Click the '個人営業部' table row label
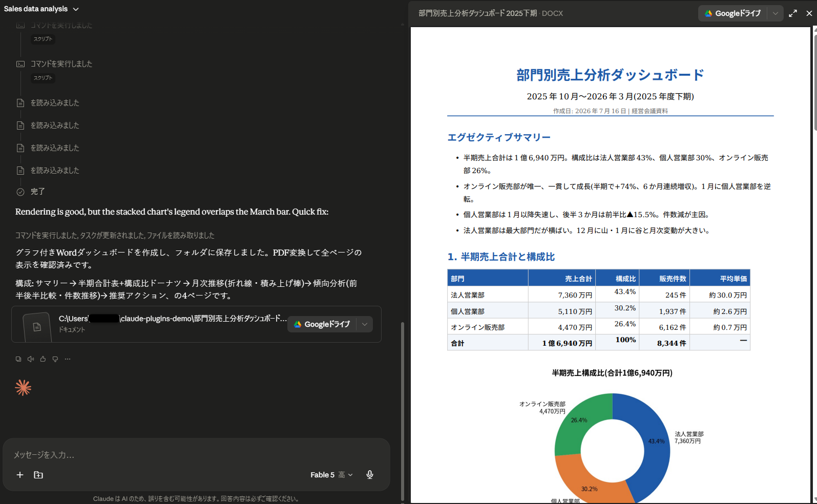Viewport: 817px width, 504px height. (x=468, y=311)
